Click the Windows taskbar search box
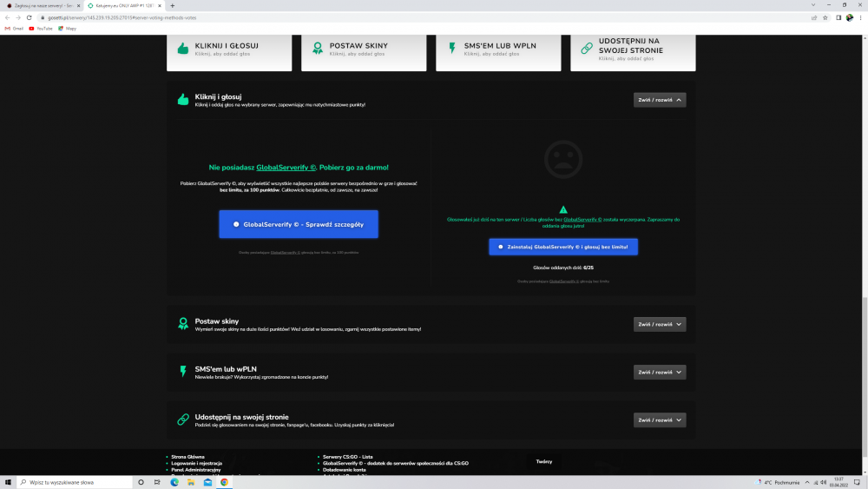The width and height of the screenshot is (868, 489). coord(75,482)
